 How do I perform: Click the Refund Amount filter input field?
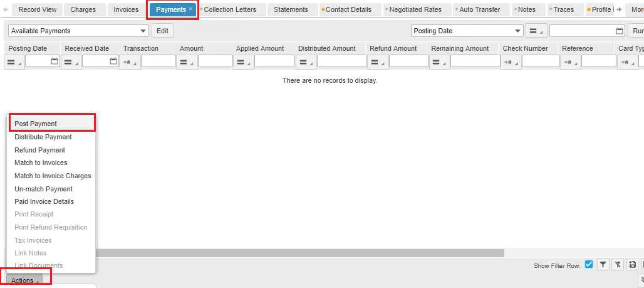point(408,61)
